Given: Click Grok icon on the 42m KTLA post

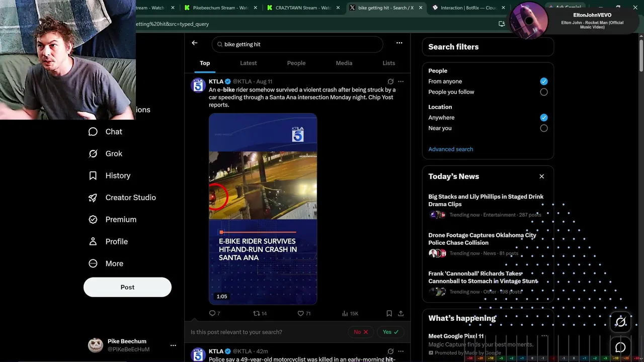Looking at the screenshot, I should pyautogui.click(x=390, y=351).
